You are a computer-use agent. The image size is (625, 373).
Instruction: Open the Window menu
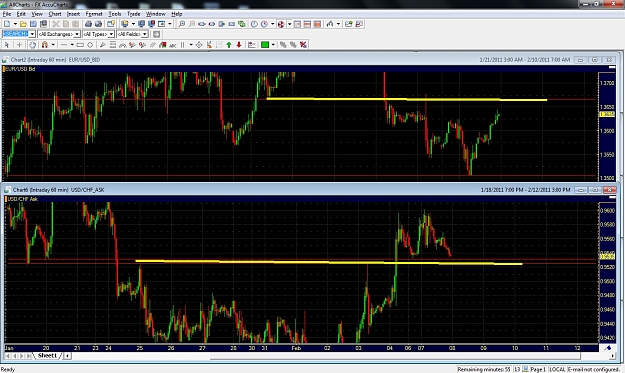coord(155,14)
